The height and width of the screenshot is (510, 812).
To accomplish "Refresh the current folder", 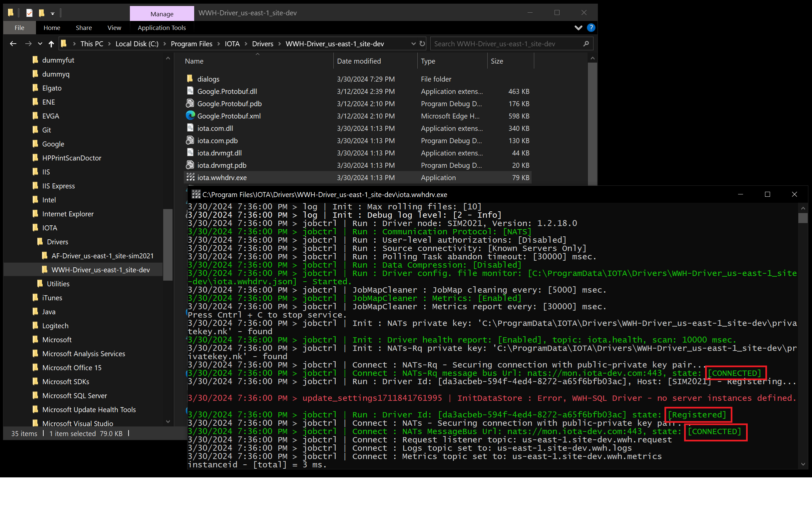I will [422, 44].
